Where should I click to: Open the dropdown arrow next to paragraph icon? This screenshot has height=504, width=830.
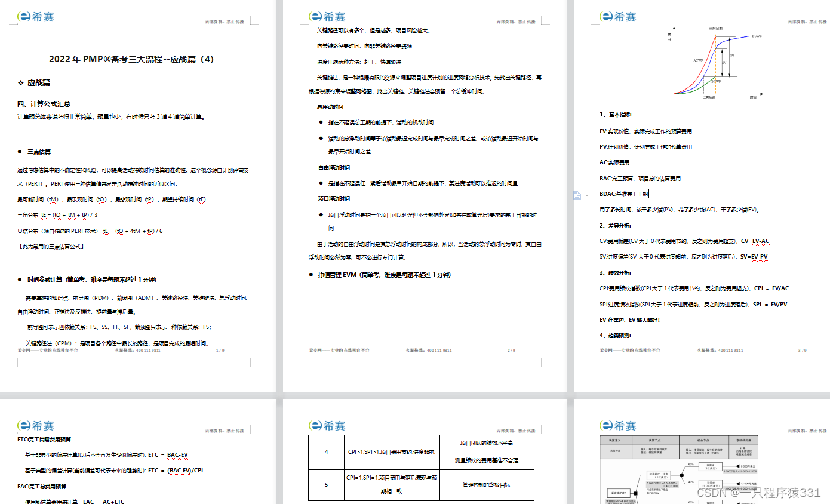pos(586,196)
